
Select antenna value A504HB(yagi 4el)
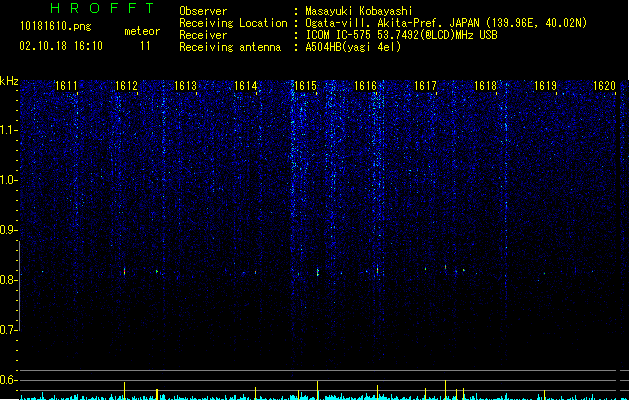[353, 47]
